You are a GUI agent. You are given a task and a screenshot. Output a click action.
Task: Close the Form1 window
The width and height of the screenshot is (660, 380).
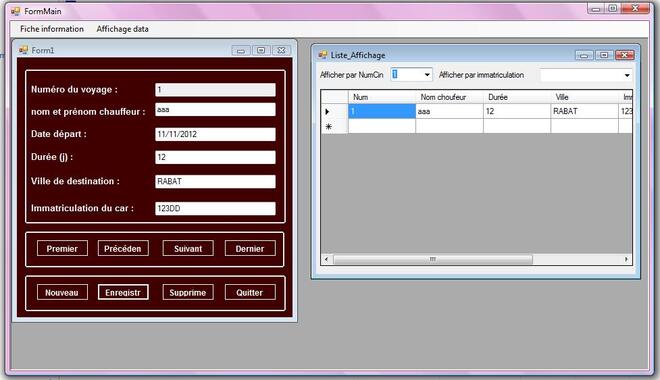[281, 50]
